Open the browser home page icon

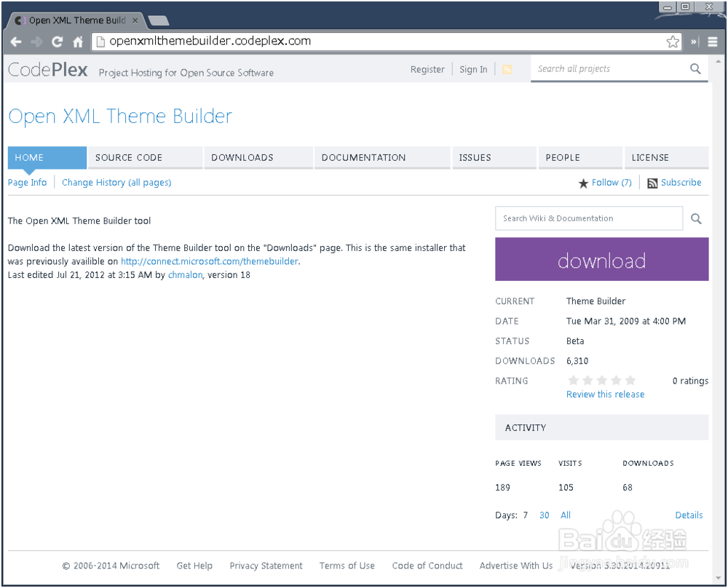click(x=78, y=41)
